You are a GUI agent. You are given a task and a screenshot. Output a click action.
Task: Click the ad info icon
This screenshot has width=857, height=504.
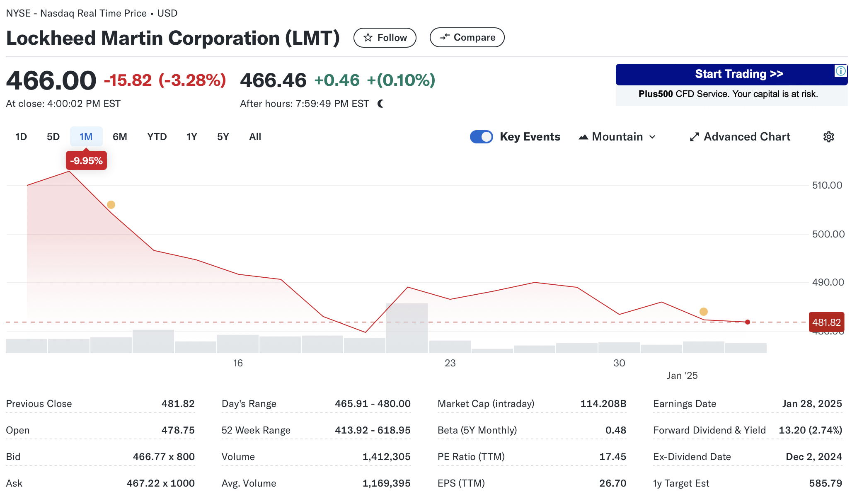pyautogui.click(x=840, y=71)
